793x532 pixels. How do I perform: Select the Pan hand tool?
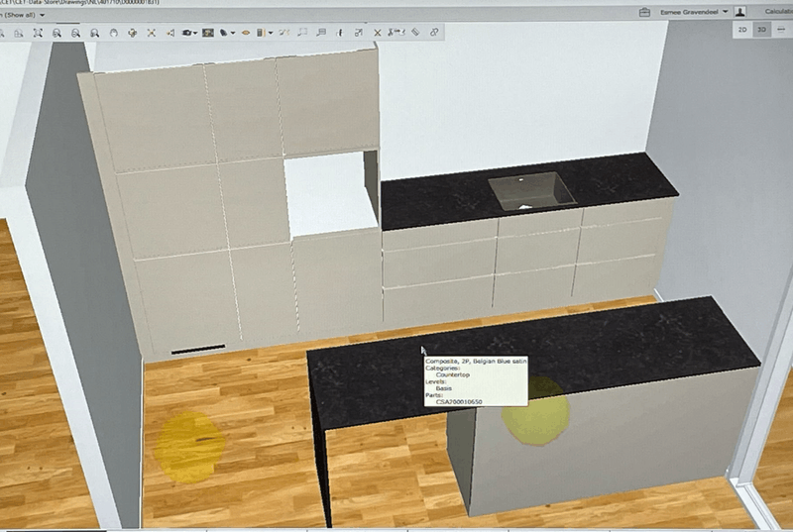[113, 33]
